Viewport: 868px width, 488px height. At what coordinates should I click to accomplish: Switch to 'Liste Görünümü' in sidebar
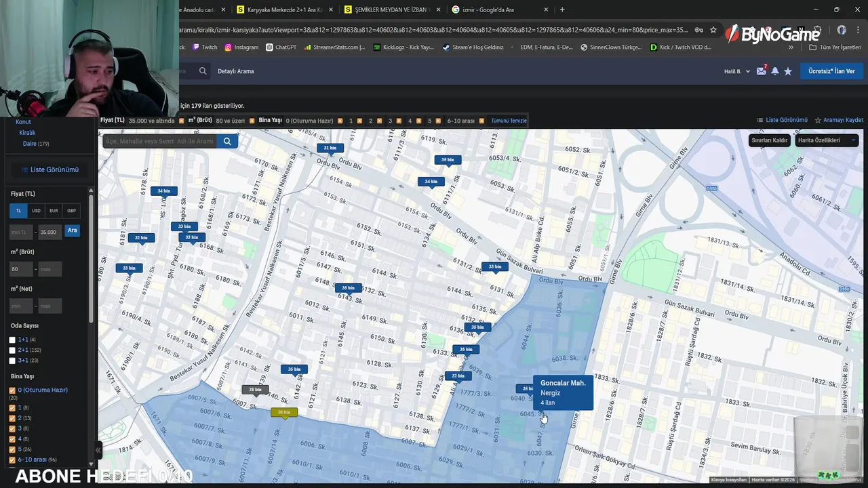[50, 169]
